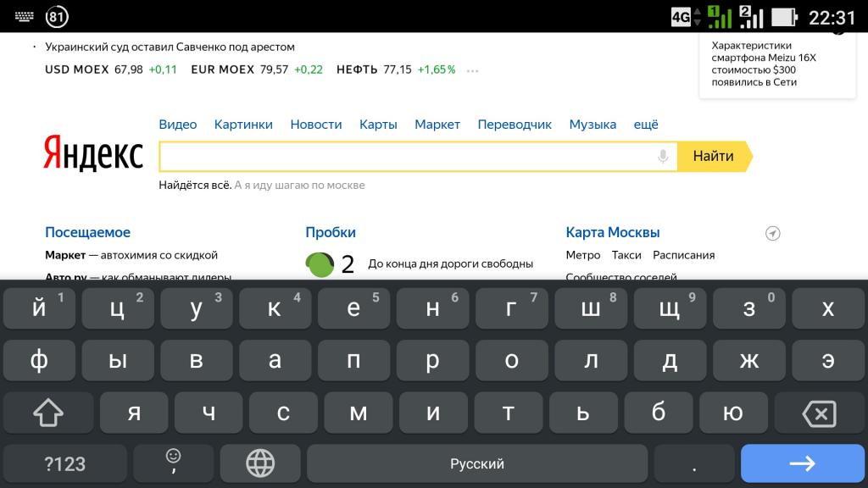Tap the ю key
This screenshot has width=868, height=488.
coord(733,413)
